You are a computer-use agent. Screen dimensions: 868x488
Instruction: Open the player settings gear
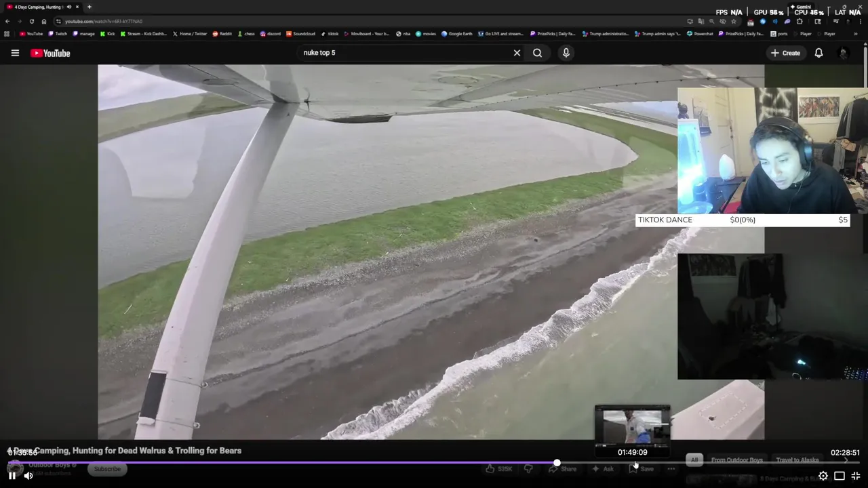tap(823, 476)
